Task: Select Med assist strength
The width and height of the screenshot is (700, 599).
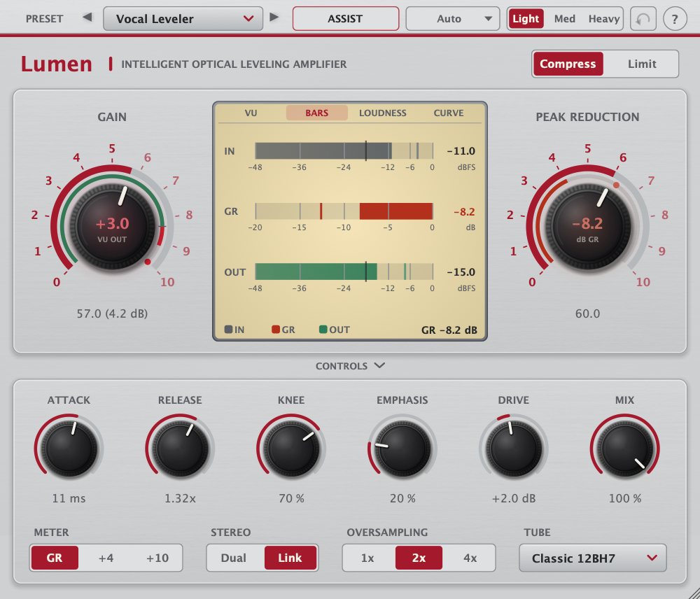Action: coord(564,19)
